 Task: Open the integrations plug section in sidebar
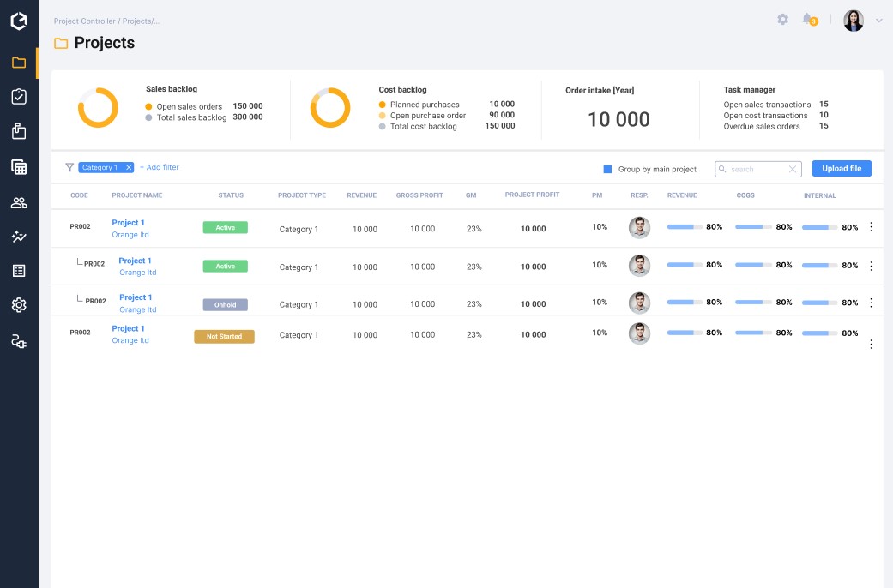coord(19,340)
